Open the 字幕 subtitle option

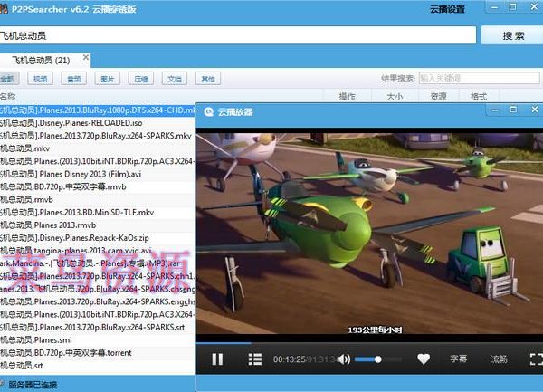pos(459,359)
